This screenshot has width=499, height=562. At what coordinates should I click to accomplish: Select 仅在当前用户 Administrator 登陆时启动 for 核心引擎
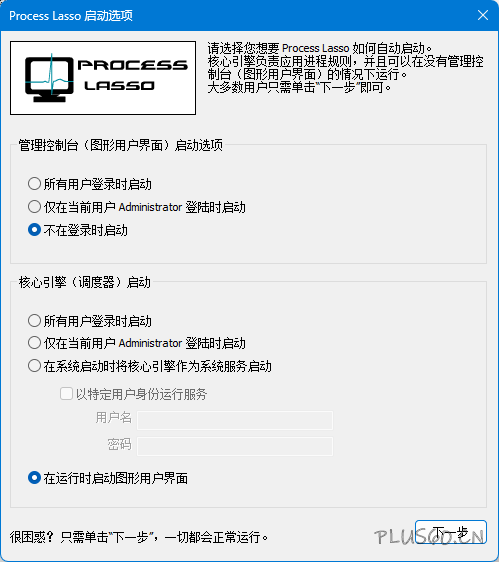pos(137,343)
